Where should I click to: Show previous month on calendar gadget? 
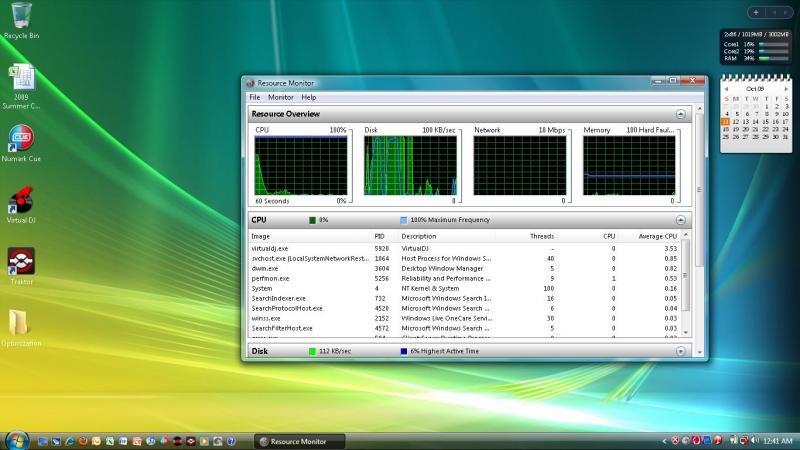tap(727, 89)
